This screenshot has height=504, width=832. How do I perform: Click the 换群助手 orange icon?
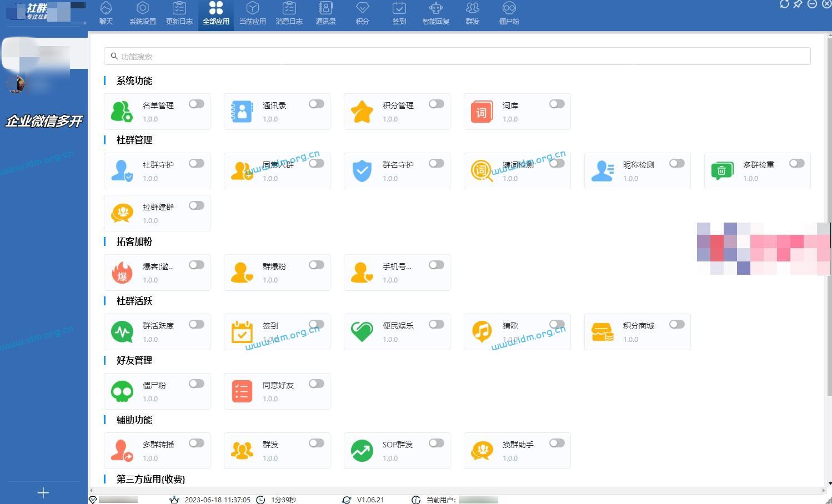(482, 451)
